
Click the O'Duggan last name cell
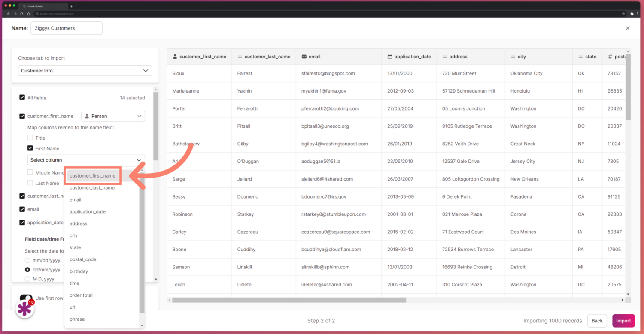click(264, 161)
